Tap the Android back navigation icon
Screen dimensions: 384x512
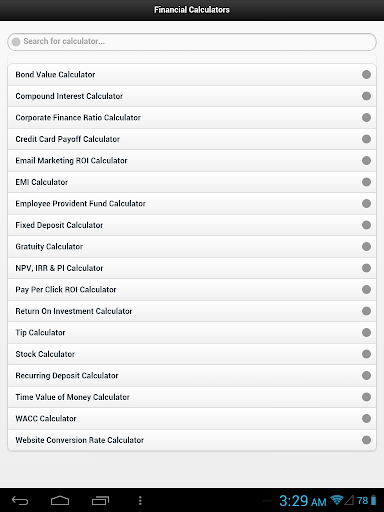pyautogui.click(x=20, y=500)
